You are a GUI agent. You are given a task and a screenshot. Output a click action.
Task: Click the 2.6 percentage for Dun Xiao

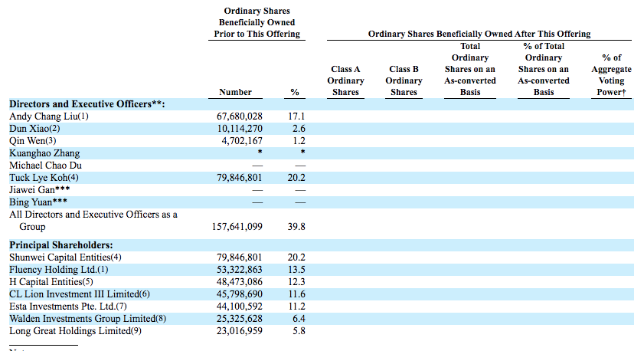pyautogui.click(x=299, y=129)
